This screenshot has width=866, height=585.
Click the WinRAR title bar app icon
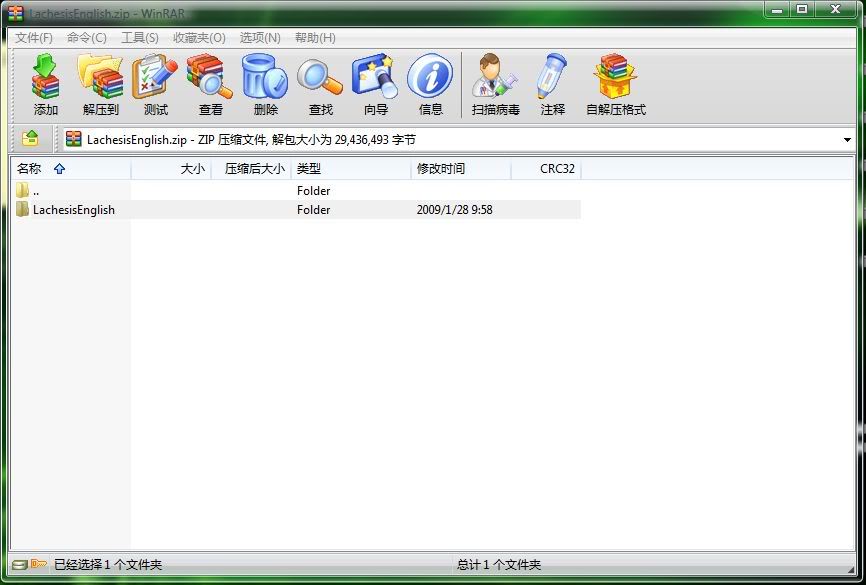(16, 13)
